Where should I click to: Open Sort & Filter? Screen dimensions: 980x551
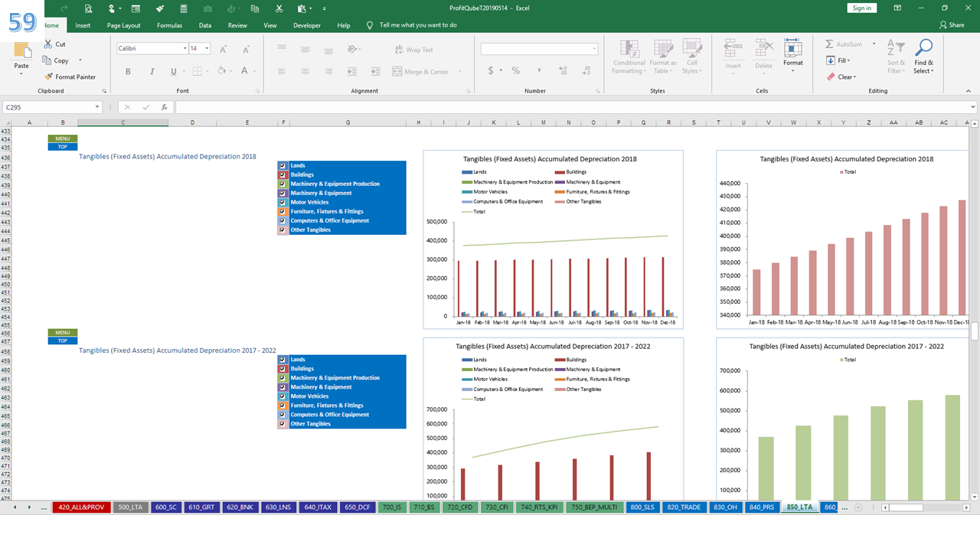click(896, 57)
